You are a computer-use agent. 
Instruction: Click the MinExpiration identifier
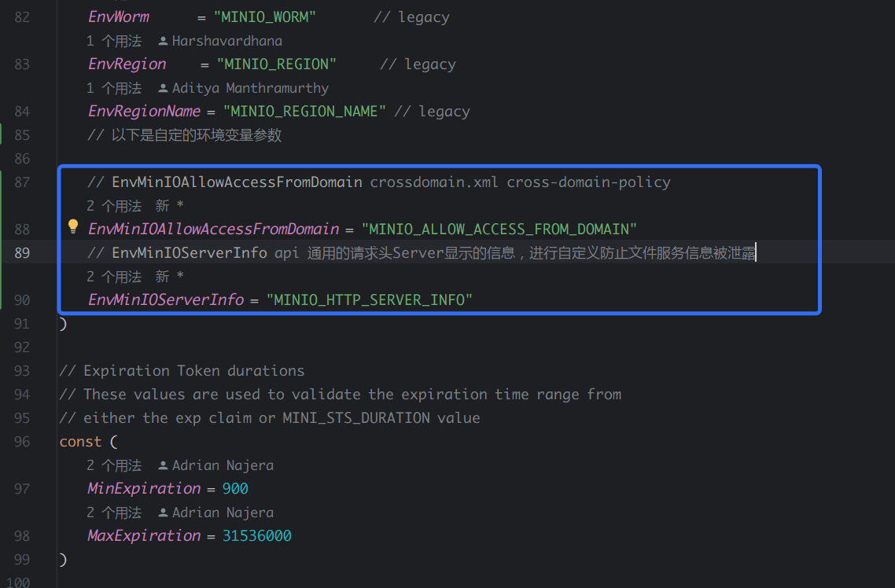pyautogui.click(x=144, y=489)
